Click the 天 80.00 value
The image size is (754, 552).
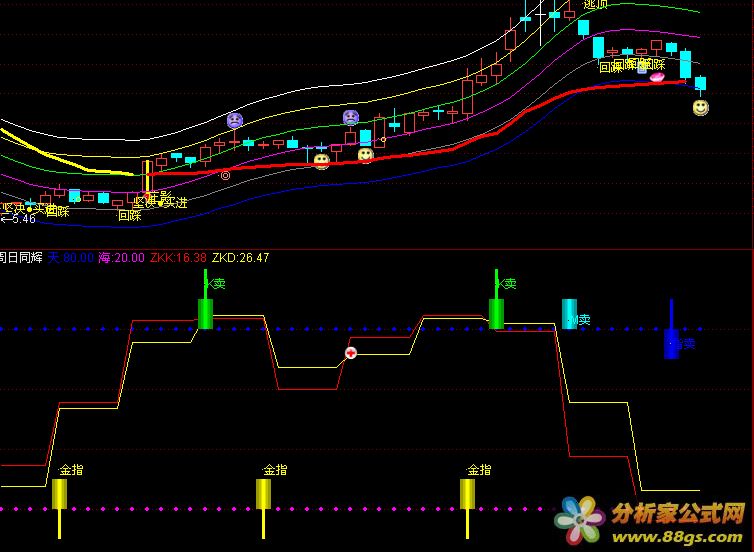71,257
